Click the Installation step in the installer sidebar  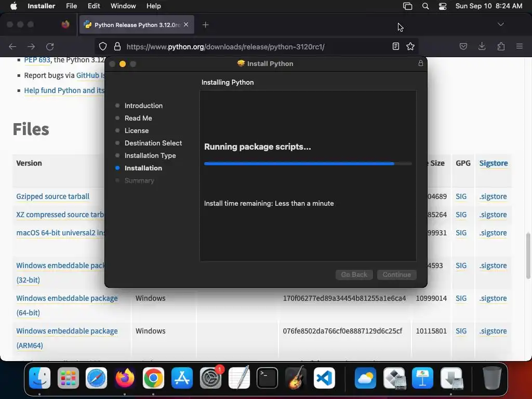(143, 168)
